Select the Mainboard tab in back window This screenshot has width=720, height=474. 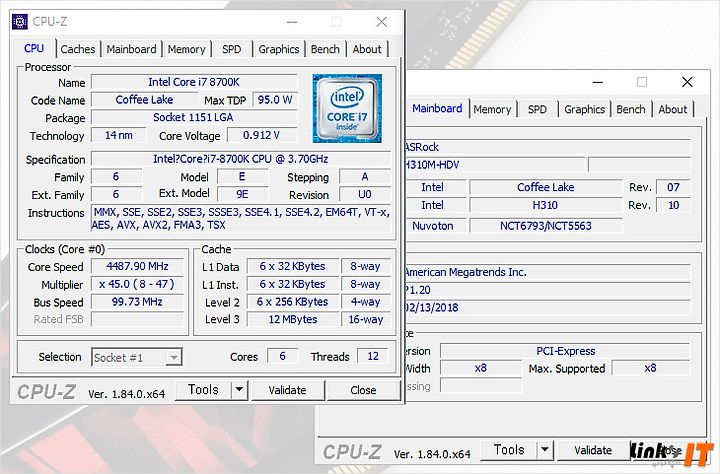tap(437, 108)
